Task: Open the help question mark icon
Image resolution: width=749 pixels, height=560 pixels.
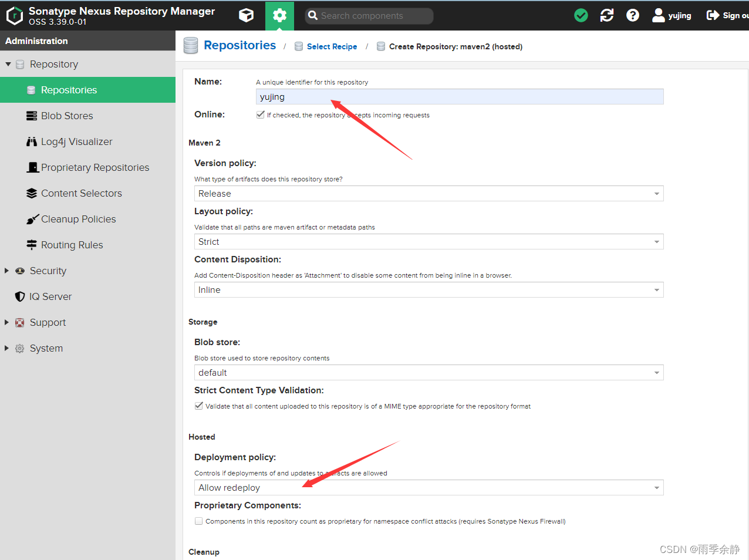Action: [633, 15]
